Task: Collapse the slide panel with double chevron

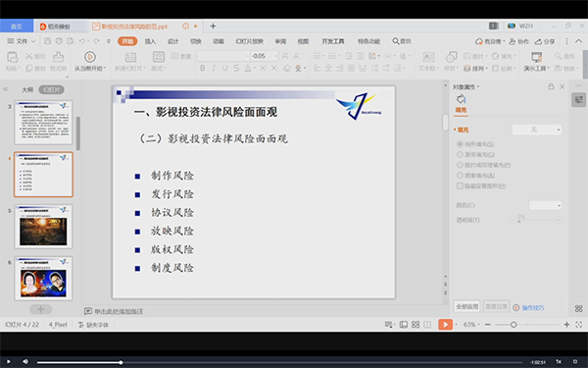Action: pyautogui.click(x=6, y=89)
